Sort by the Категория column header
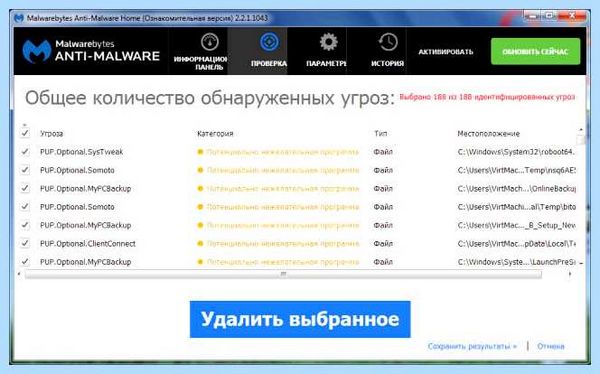Screen dimensions: 600x374 point(215,134)
